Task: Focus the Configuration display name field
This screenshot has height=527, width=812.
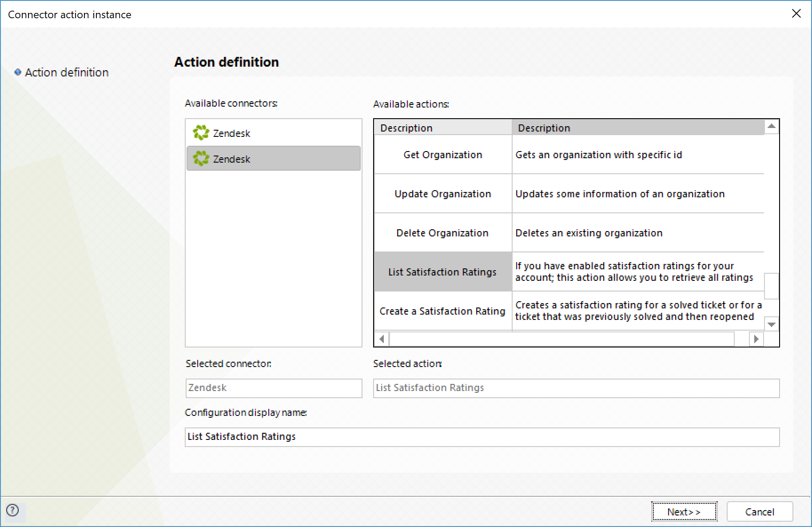Action: click(482, 437)
